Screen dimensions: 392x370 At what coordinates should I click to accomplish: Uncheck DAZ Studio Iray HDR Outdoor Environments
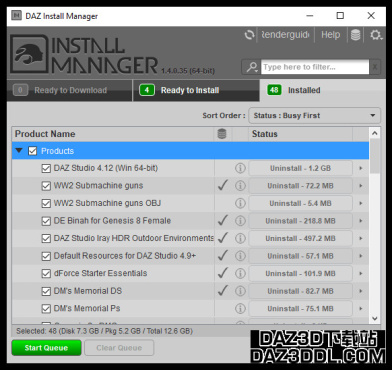pyautogui.click(x=46, y=238)
